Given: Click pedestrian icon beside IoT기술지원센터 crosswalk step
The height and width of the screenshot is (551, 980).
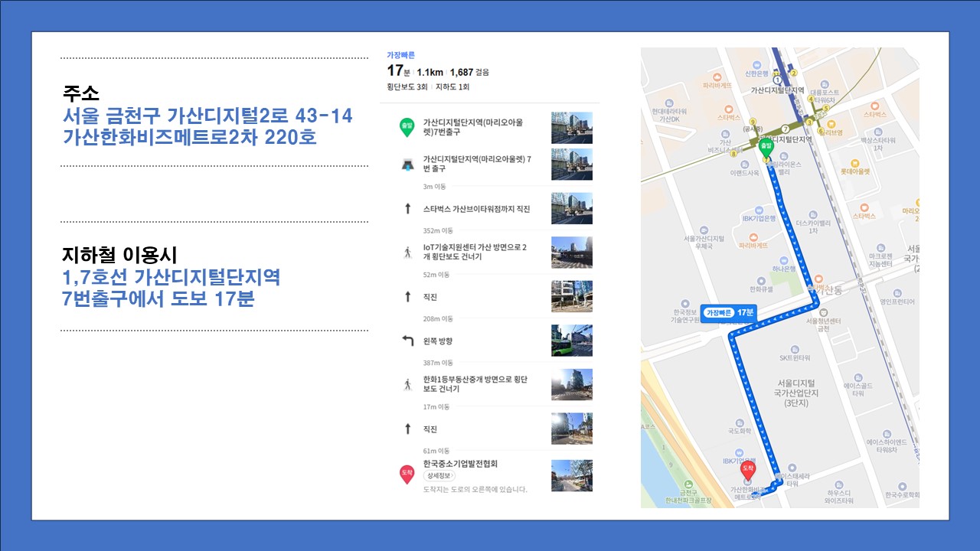Looking at the screenshot, I should pos(407,253).
